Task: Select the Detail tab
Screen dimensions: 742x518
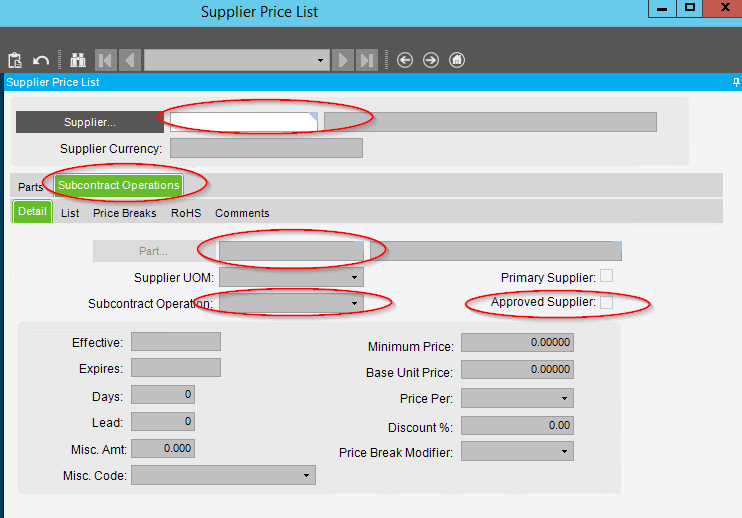Action: point(32,211)
